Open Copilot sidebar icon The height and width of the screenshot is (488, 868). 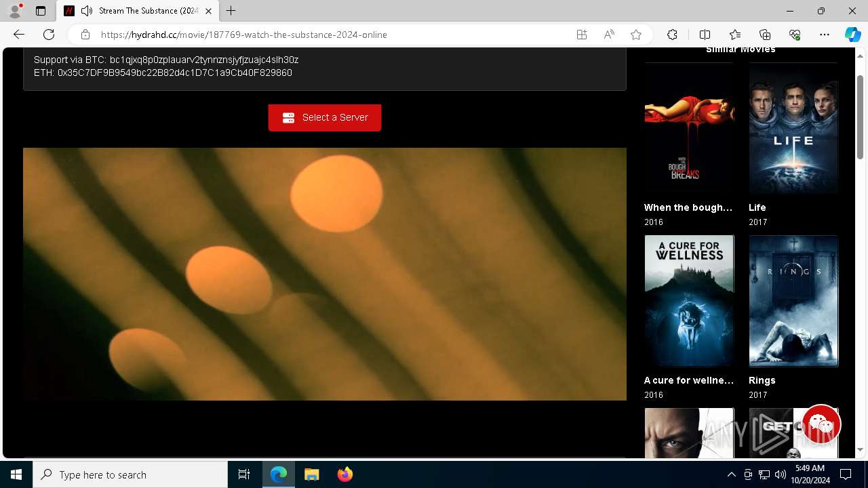[852, 35]
